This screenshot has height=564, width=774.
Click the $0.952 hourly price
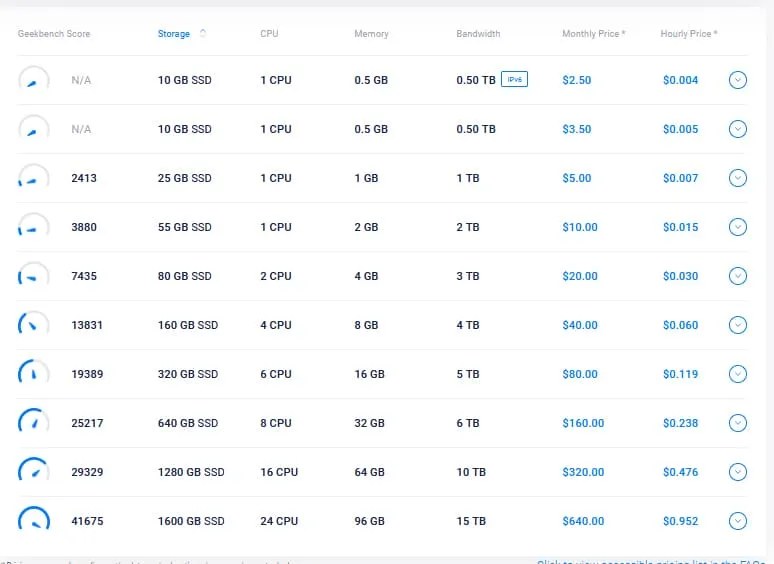[680, 521]
